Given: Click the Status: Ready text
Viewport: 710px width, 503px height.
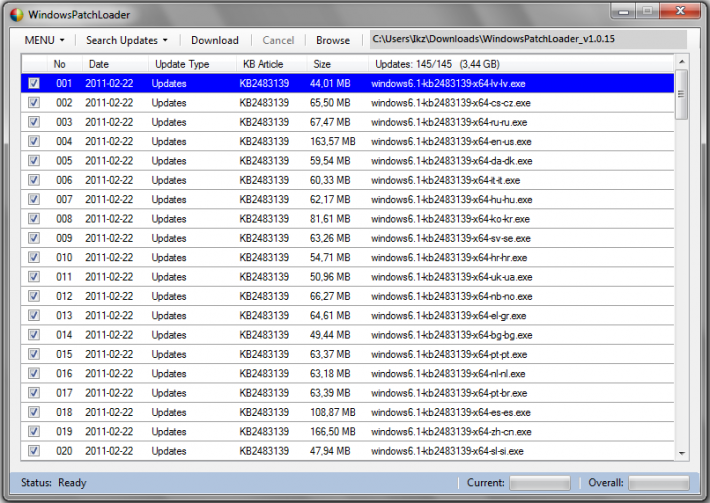Looking at the screenshot, I should (53, 483).
